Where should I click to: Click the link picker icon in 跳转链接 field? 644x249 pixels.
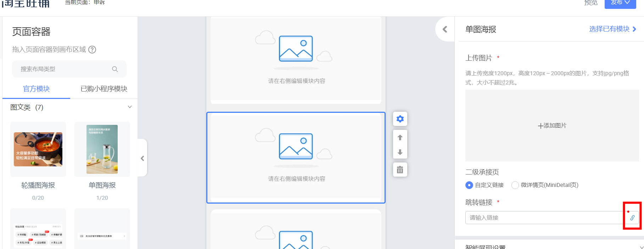click(x=632, y=218)
